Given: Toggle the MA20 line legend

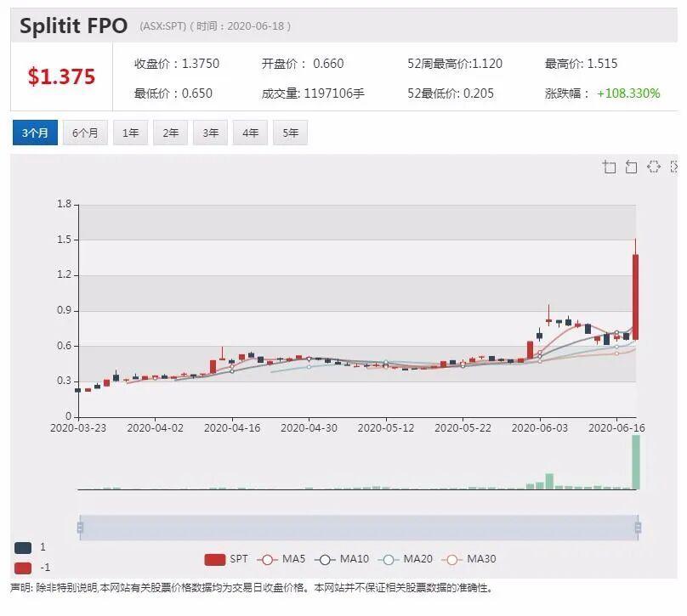Looking at the screenshot, I should [406, 559].
